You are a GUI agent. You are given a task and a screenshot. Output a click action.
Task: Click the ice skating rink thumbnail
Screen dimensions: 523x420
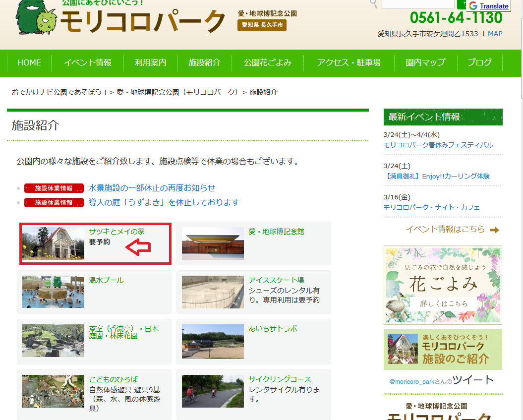(213, 292)
